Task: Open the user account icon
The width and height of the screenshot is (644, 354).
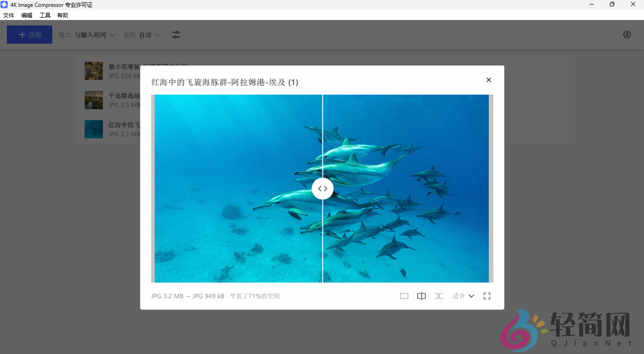Action: coord(627,35)
